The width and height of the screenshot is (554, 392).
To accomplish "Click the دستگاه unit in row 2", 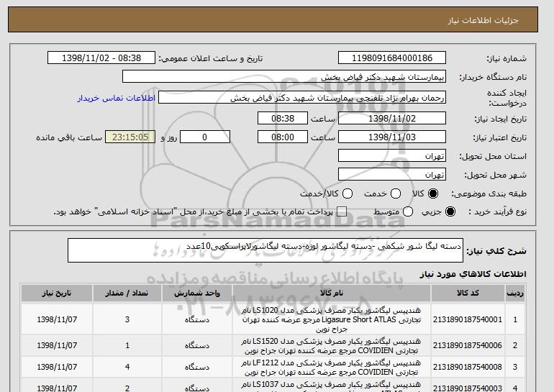I will tap(197, 346).
